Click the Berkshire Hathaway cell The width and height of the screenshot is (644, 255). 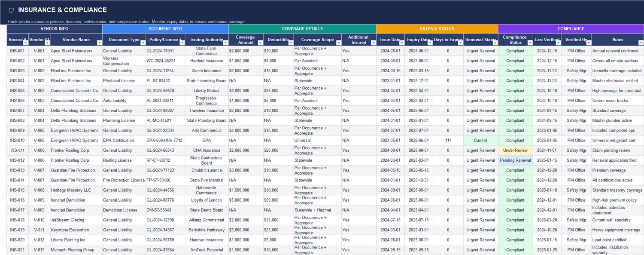coord(207,230)
